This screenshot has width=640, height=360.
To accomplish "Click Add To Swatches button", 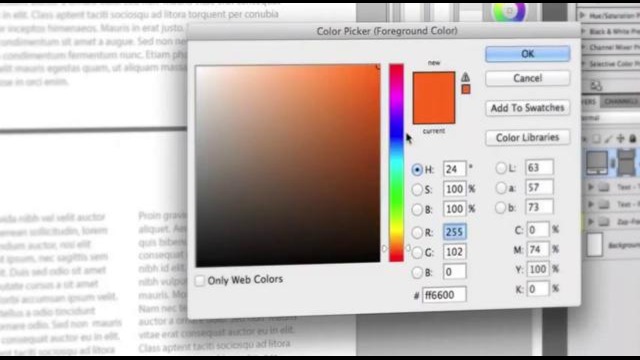I will (527, 108).
